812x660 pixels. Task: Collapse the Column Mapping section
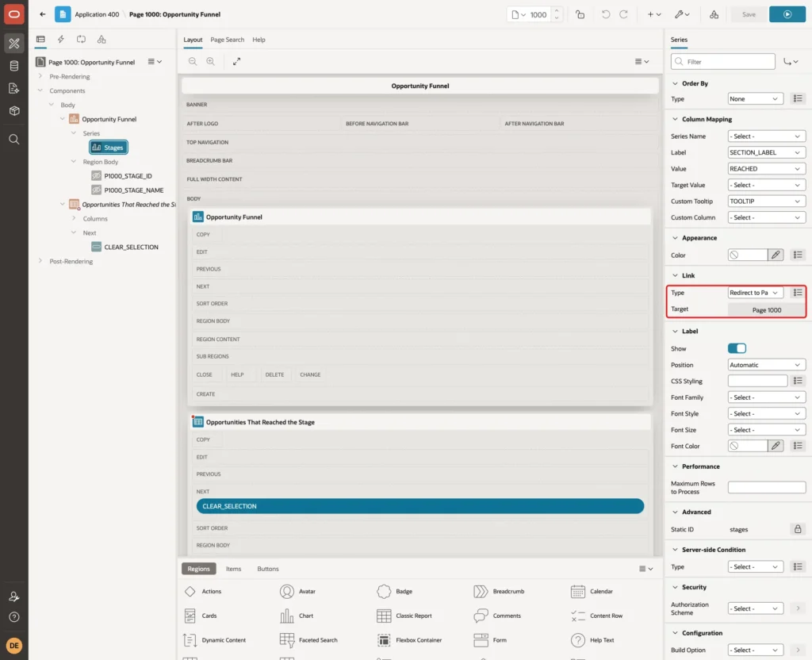pos(675,119)
